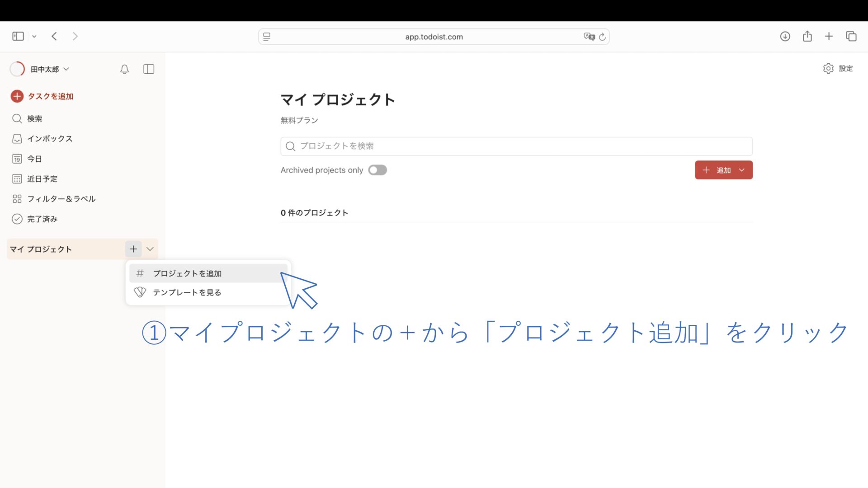Choose テンプレートを見る from the menu

[x=186, y=292]
